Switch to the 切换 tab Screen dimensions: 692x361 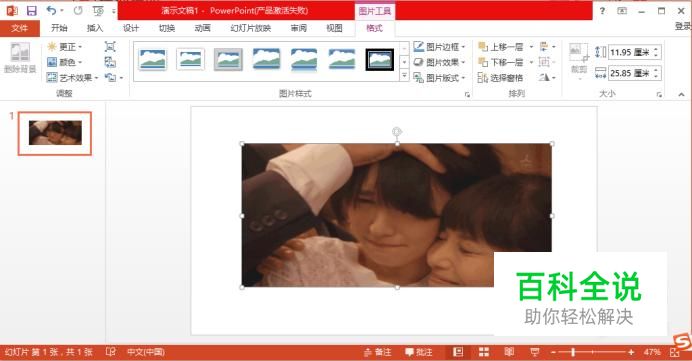[166, 28]
